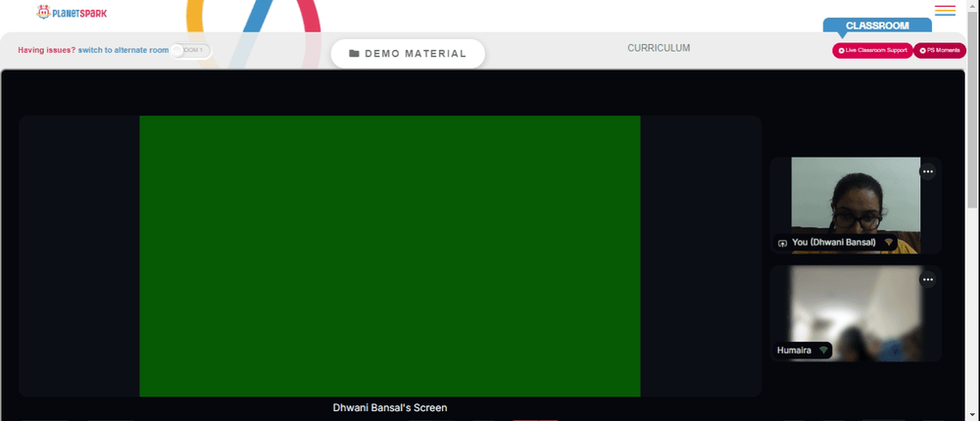This screenshot has width=980, height=421.
Task: Click 'Having issues?' text
Action: click(x=47, y=50)
